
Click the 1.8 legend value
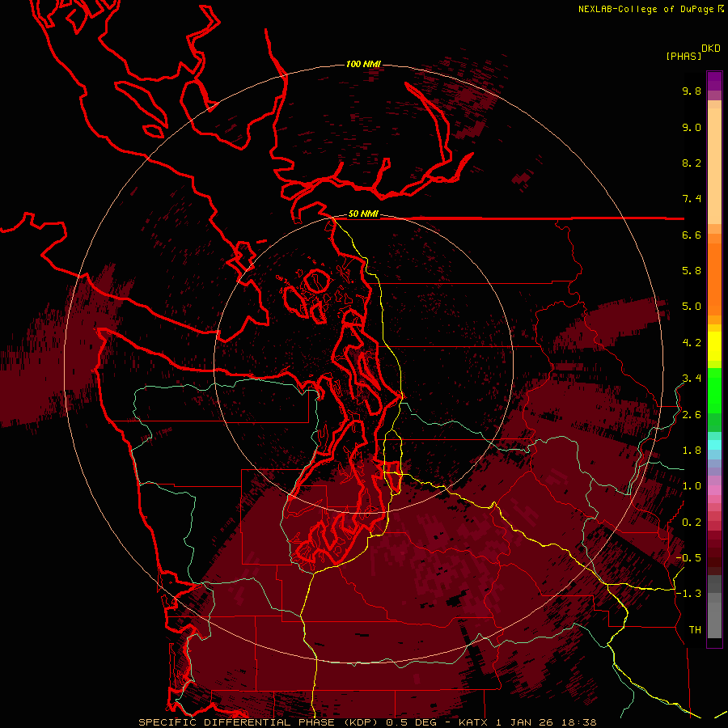tap(692, 451)
